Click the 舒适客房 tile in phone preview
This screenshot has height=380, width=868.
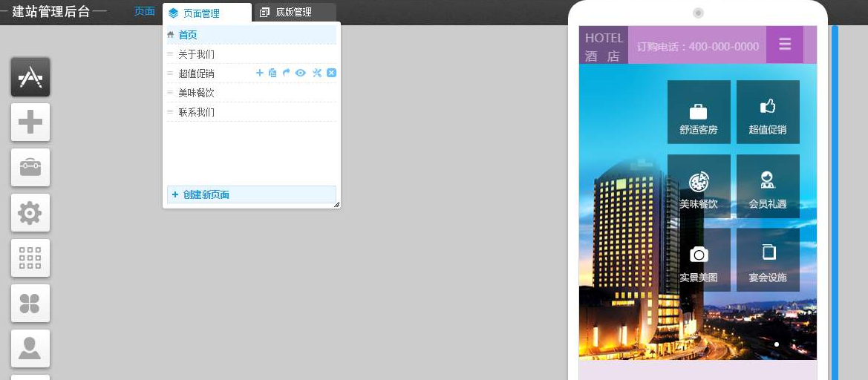pyautogui.click(x=698, y=112)
